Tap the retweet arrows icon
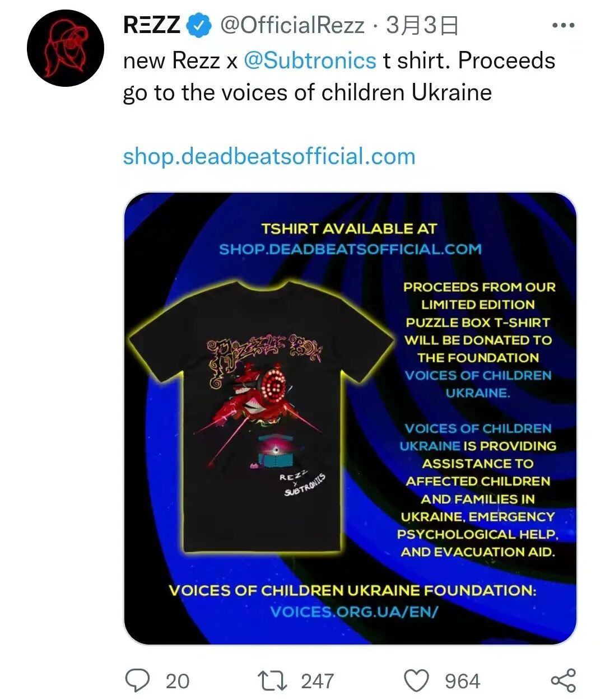 272,681
